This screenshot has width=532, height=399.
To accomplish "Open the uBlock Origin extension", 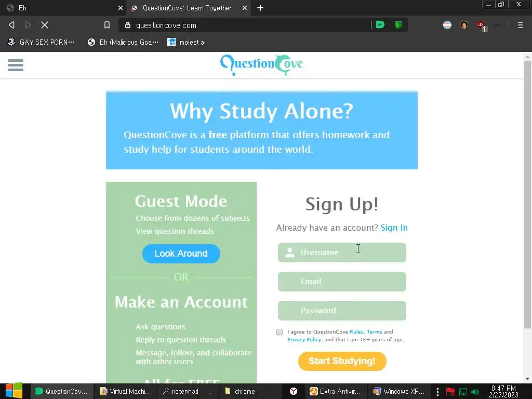I will pos(481,25).
